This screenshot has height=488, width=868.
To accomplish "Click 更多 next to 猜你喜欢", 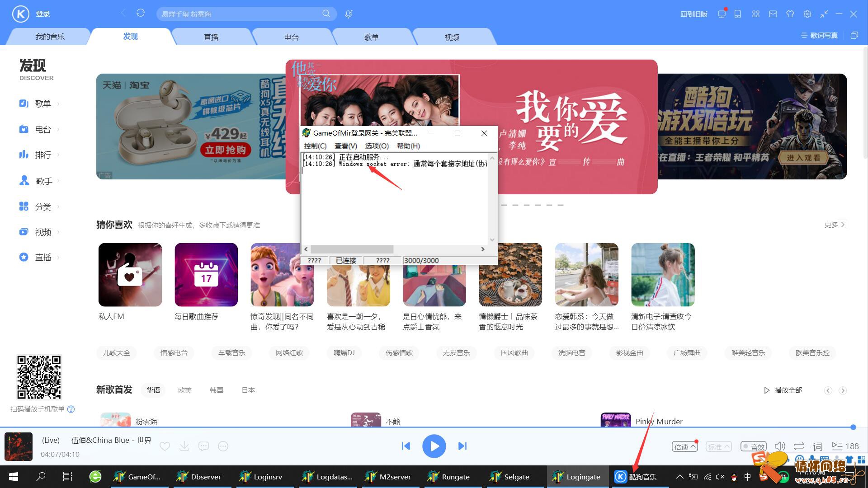I will tap(835, 225).
